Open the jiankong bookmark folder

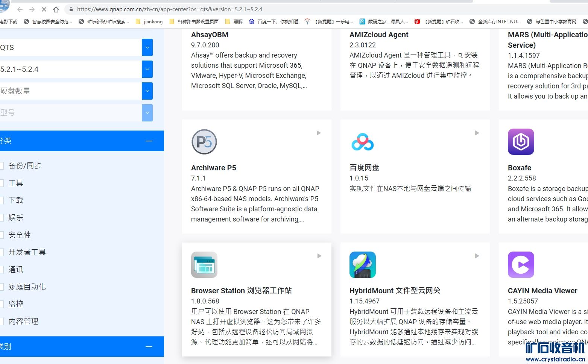[149, 21]
